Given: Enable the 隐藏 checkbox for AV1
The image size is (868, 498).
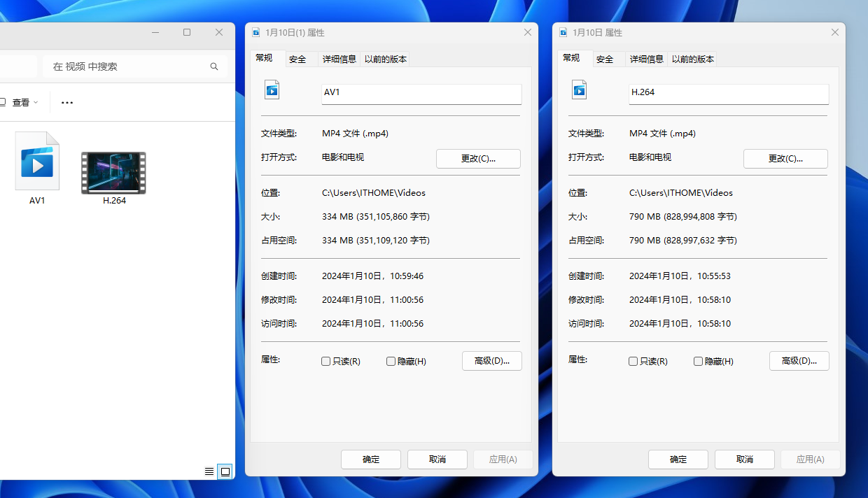Looking at the screenshot, I should coord(391,361).
